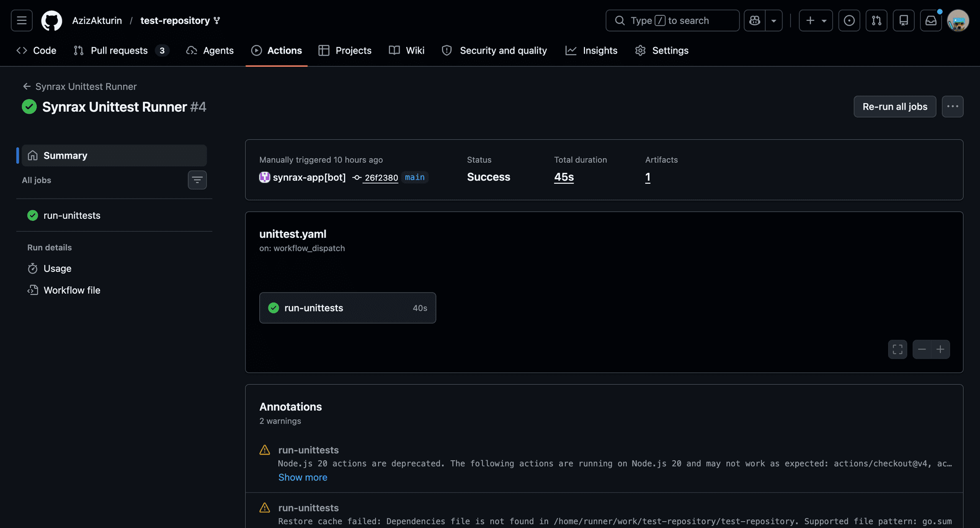Open the Issues icon in header
Image resolution: width=980 pixels, height=528 pixels.
849,20
